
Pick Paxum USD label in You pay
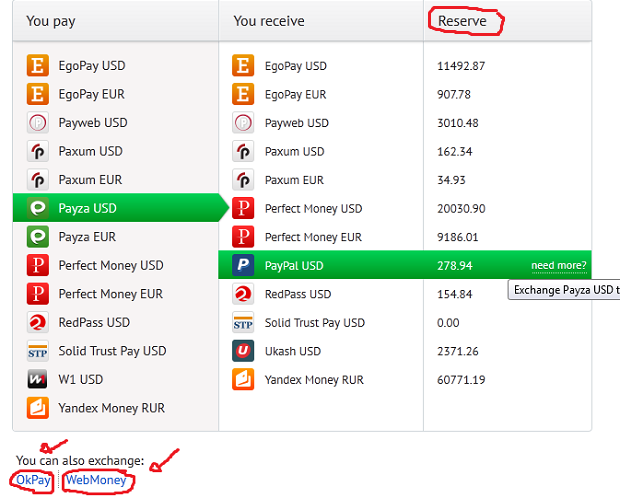point(91,151)
